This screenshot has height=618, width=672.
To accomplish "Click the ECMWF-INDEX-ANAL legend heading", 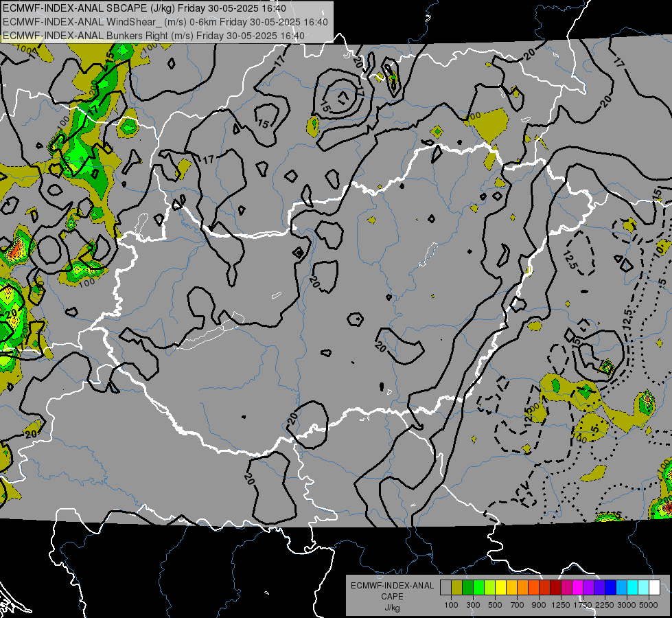I will pyautogui.click(x=392, y=586).
